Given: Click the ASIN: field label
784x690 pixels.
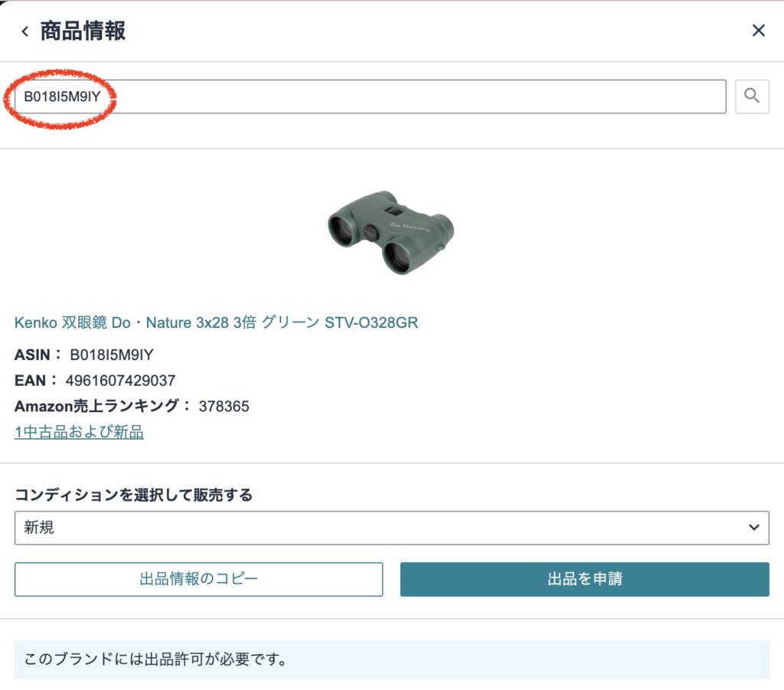Looking at the screenshot, I should click(38, 355).
